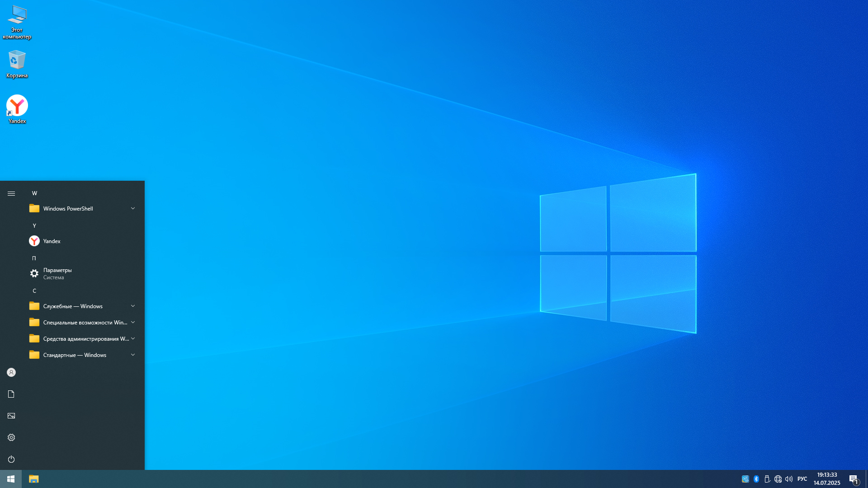Launch Yandex from the Start menu list
Image resolution: width=868 pixels, height=488 pixels.
pyautogui.click(x=52, y=241)
